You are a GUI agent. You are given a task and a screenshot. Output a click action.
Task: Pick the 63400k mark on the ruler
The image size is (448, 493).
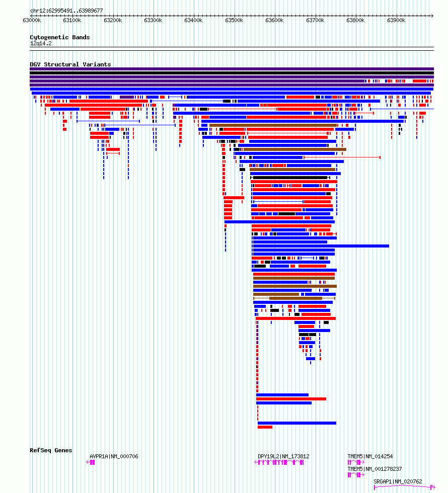(193, 21)
